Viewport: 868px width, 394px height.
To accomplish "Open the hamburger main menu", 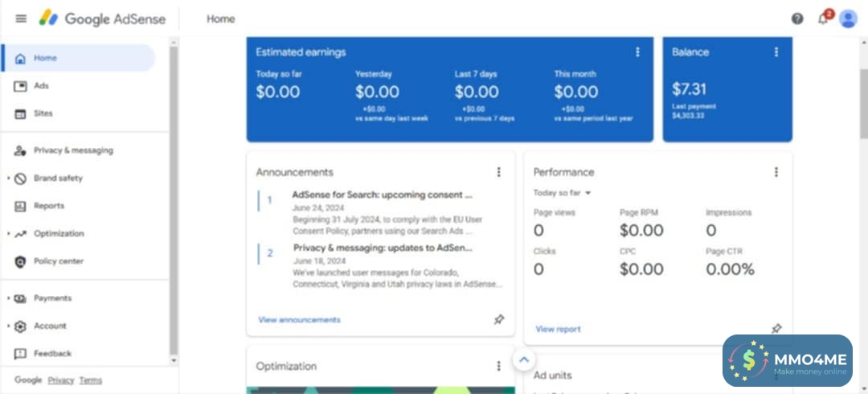I will click(x=21, y=18).
